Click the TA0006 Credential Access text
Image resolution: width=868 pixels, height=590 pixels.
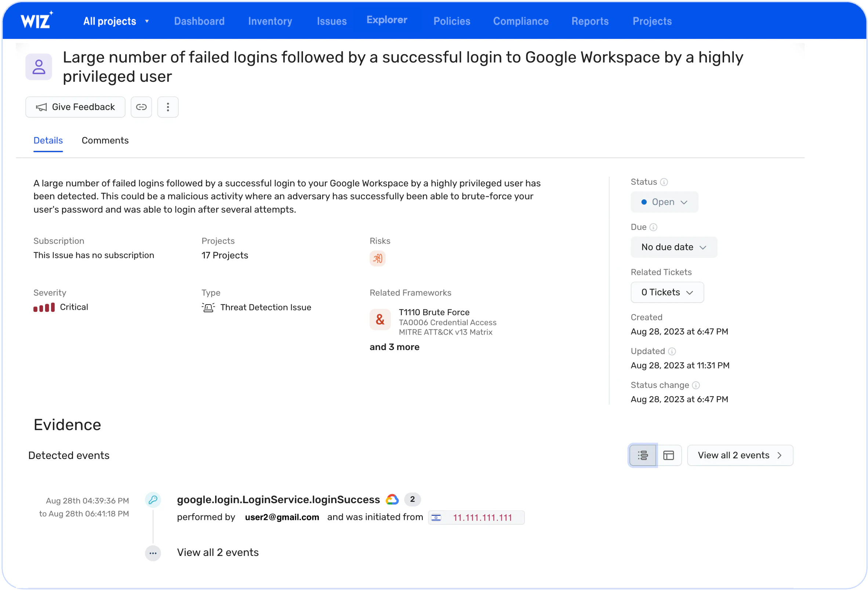(447, 323)
